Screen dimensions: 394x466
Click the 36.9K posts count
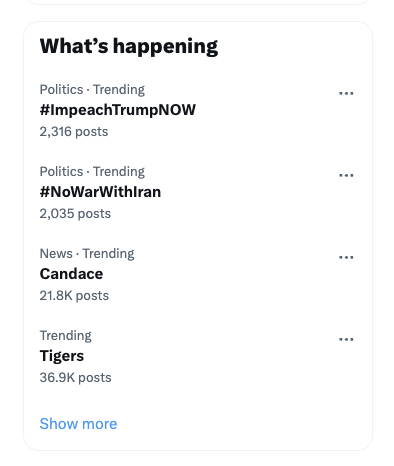[x=75, y=378]
